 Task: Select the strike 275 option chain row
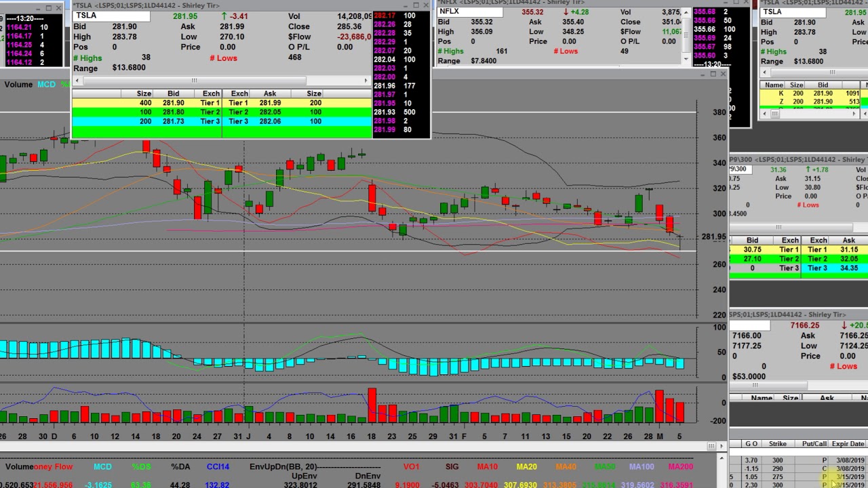pyautogui.click(x=798, y=477)
